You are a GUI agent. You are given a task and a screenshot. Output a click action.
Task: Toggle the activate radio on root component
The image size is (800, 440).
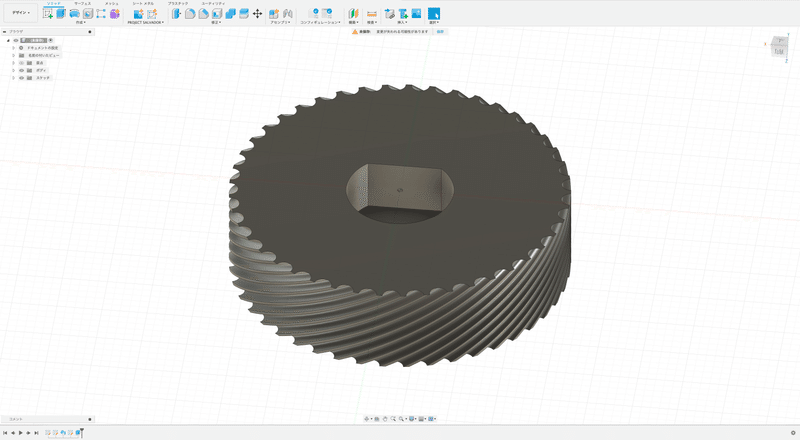pos(51,40)
